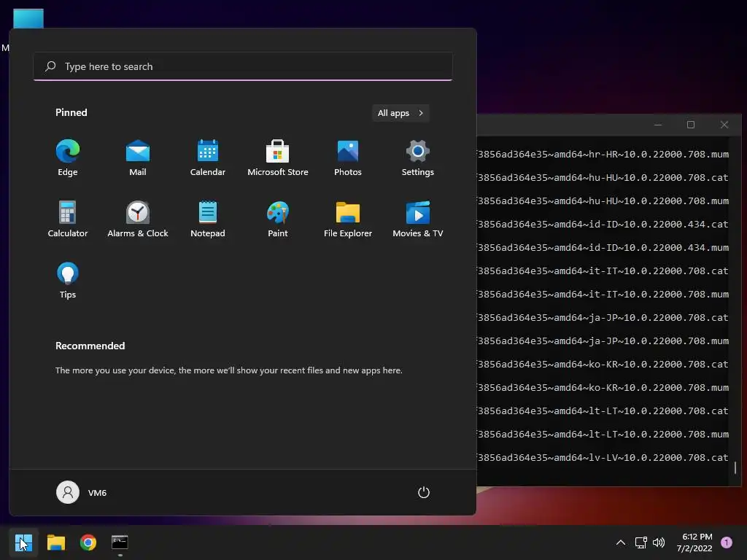Click console line ending lv-LV~10.0.22000.708.cat
The image size is (747, 560).
click(603, 458)
